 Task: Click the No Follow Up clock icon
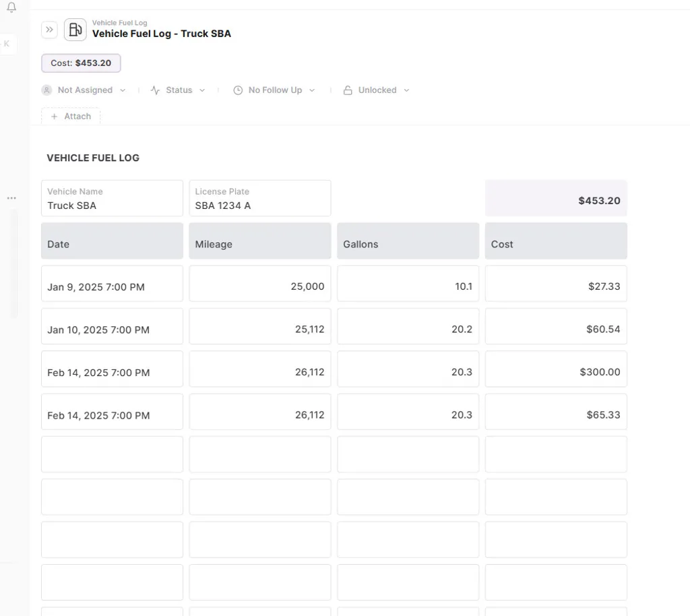pyautogui.click(x=238, y=90)
